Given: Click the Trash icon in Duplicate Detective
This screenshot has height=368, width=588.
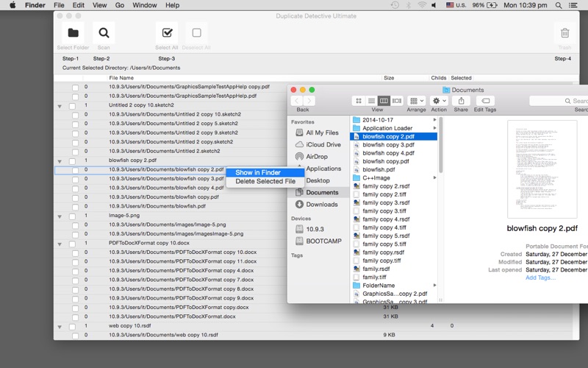Looking at the screenshot, I should pyautogui.click(x=564, y=33).
